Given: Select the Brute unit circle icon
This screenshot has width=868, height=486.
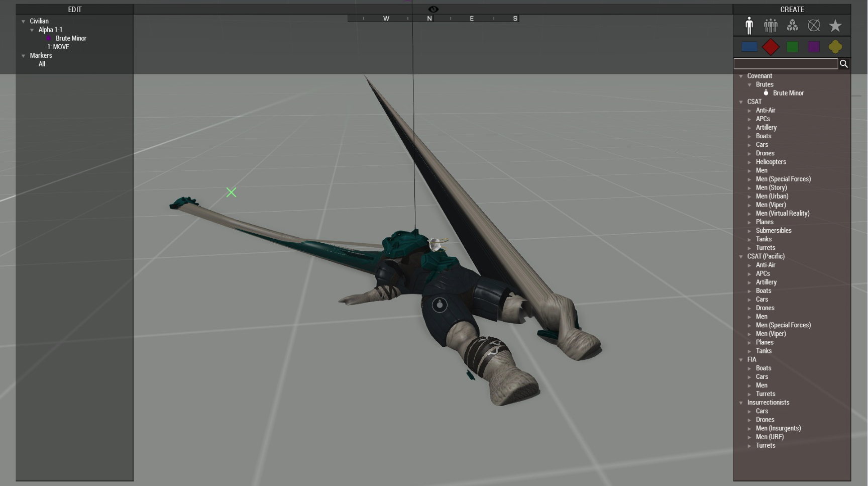Looking at the screenshot, I should 440,305.
